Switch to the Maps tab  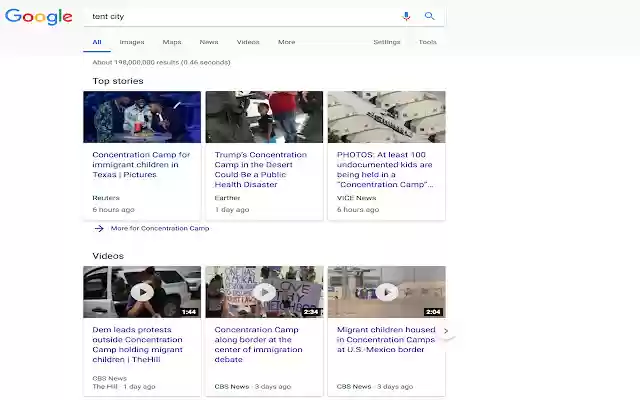172,42
